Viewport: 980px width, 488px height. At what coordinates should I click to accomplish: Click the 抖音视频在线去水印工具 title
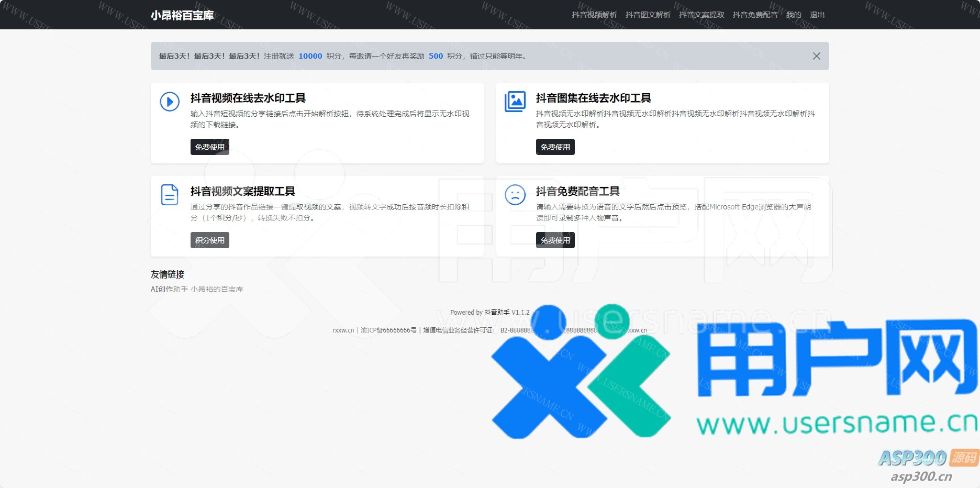pos(248,98)
